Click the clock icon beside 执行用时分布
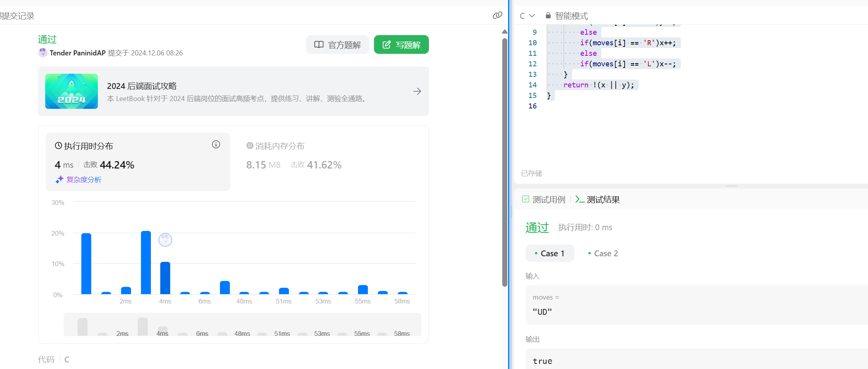This screenshot has height=369, width=868. click(58, 146)
